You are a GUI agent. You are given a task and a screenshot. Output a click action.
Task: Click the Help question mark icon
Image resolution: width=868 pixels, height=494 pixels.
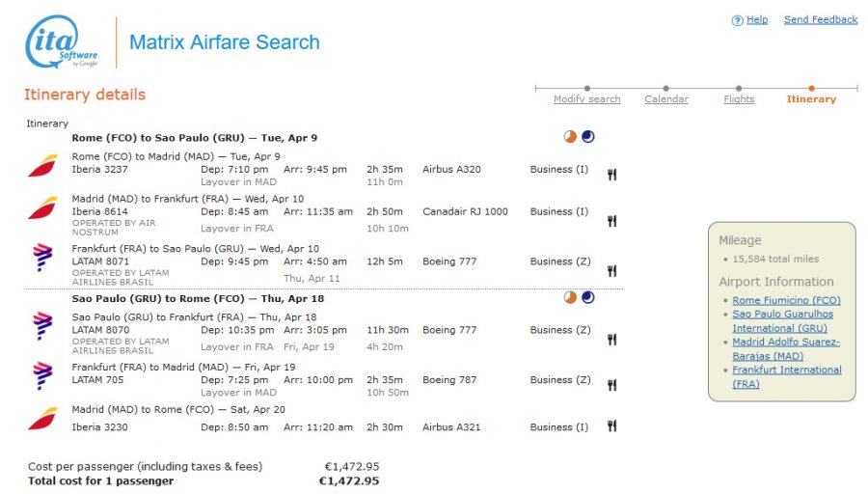pyautogui.click(x=737, y=20)
